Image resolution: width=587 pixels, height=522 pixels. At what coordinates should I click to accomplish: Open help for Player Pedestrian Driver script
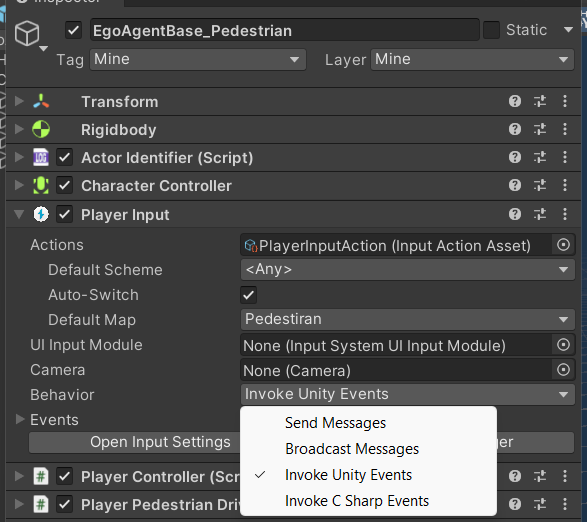click(515, 504)
